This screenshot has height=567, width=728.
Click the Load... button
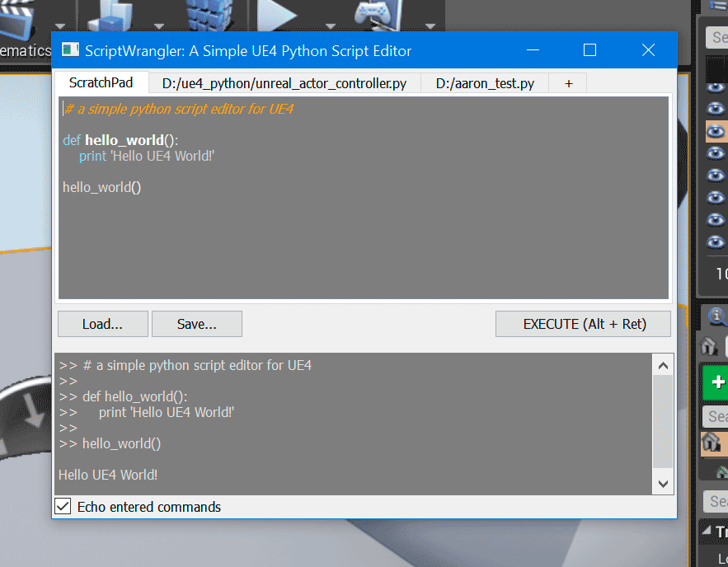click(102, 325)
